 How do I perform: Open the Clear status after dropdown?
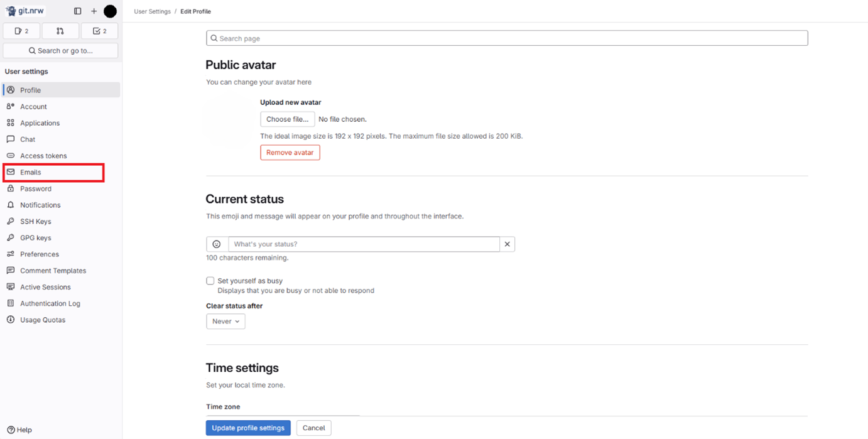225,321
